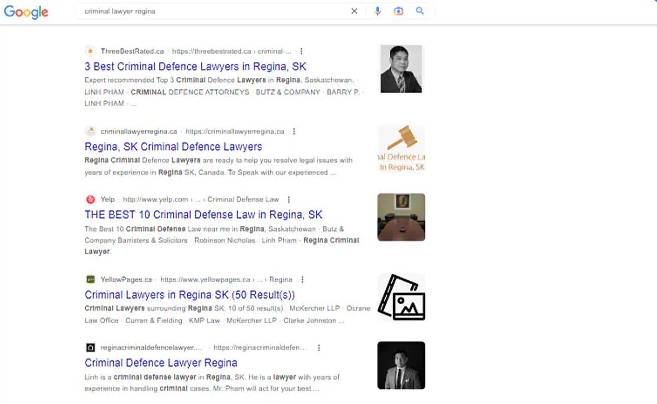
Task: Click the magnifying glass search icon
Action: tap(420, 11)
